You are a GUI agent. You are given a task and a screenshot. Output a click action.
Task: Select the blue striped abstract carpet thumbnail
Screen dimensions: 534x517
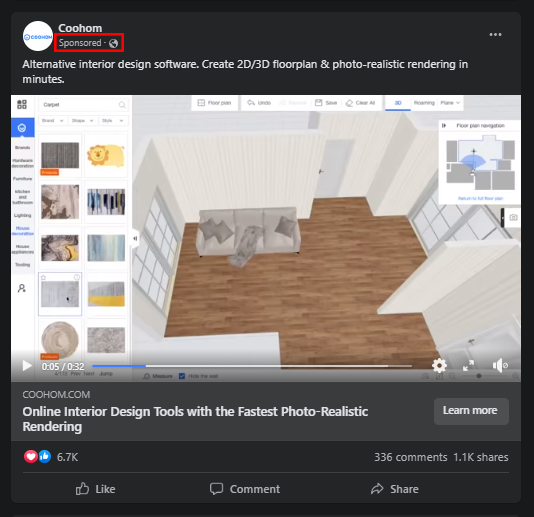click(x=106, y=202)
